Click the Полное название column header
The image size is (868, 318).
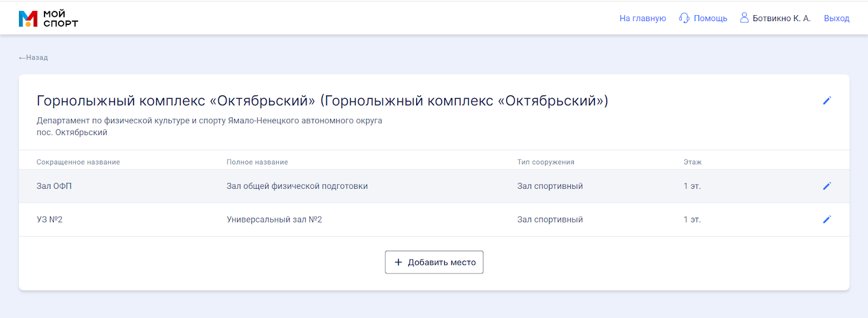(257, 162)
